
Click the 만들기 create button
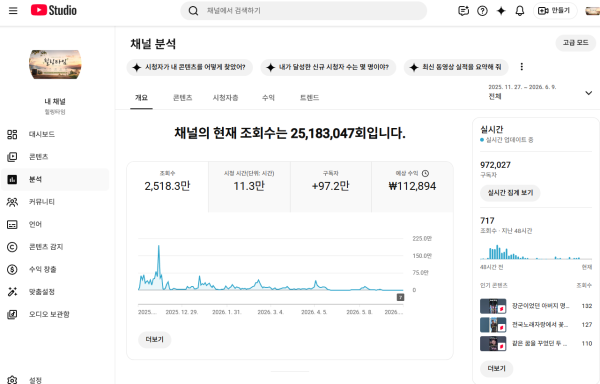pyautogui.click(x=555, y=11)
